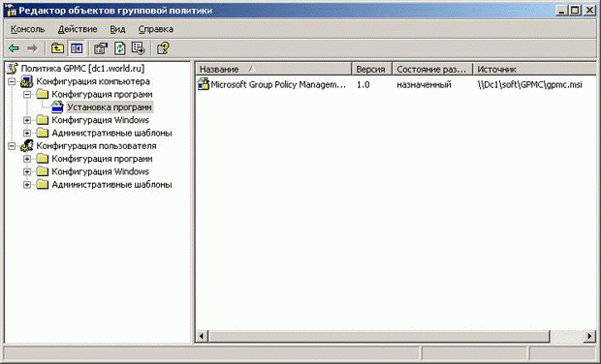Click folder icon of user Административные шаблоны

42,185
